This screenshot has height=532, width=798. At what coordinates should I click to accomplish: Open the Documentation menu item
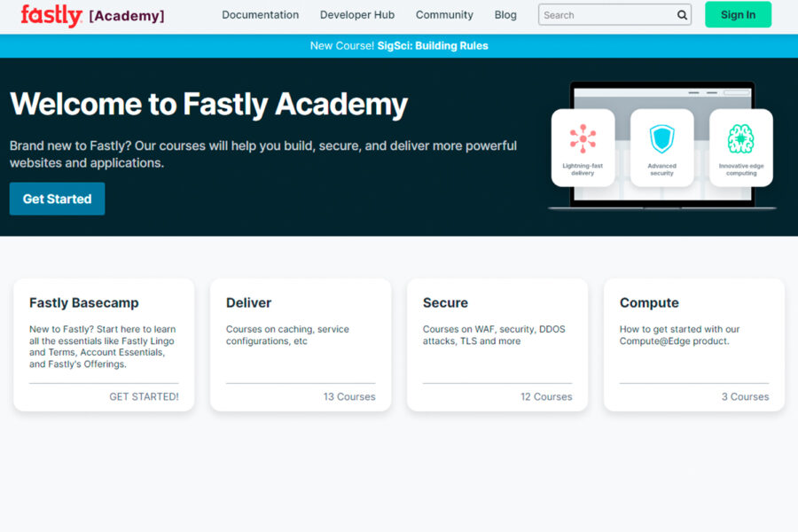pos(260,15)
